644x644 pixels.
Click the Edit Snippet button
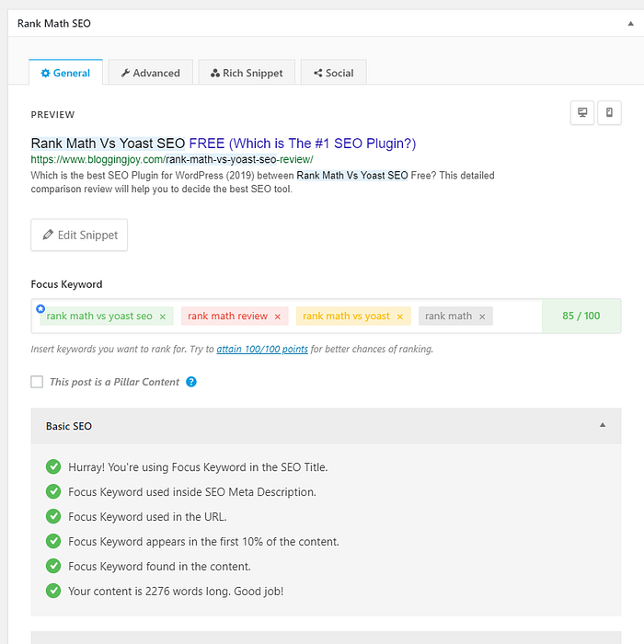[x=79, y=235]
